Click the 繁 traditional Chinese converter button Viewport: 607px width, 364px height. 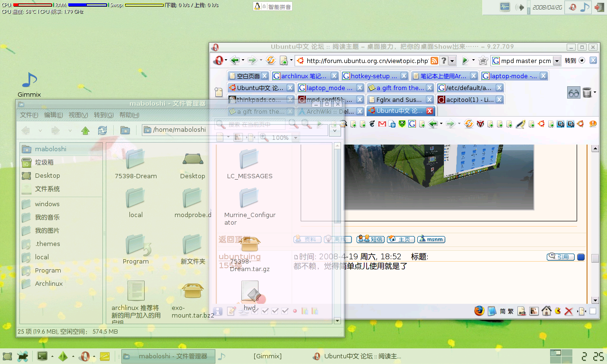coord(510,311)
